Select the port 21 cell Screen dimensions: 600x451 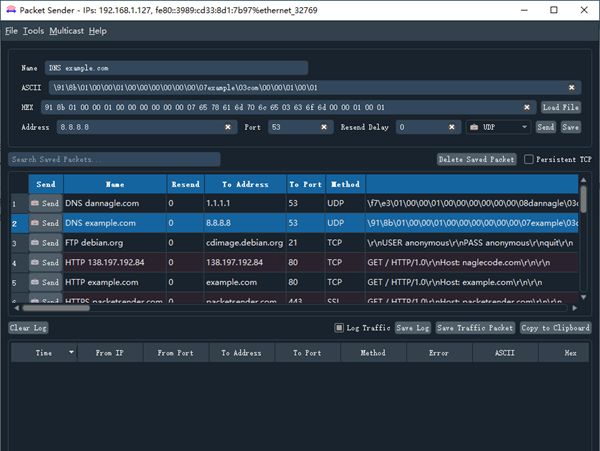click(306, 243)
